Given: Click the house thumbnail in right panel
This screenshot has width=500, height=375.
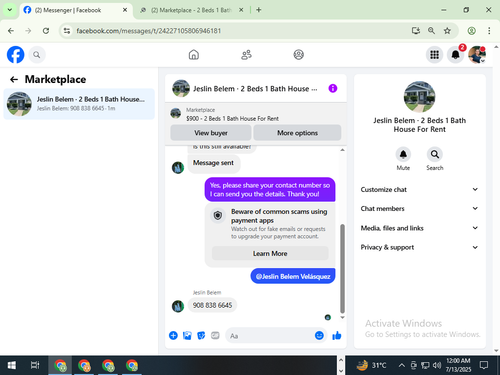Looking at the screenshot, I should (x=419, y=97).
